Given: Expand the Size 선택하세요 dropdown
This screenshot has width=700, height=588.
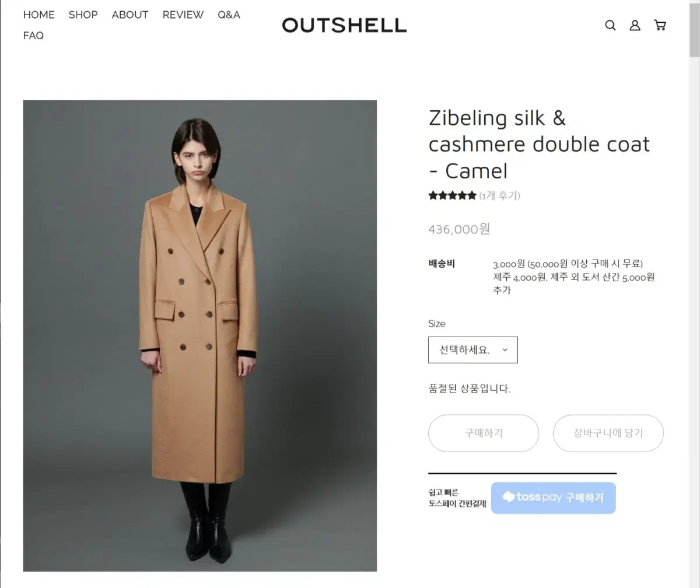Looking at the screenshot, I should [x=473, y=350].
